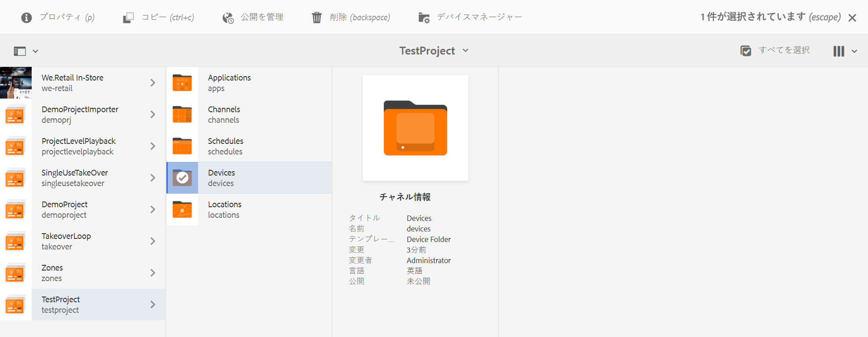The height and width of the screenshot is (337, 868).
Task: Click the Delete trash can icon
Action: tap(317, 18)
